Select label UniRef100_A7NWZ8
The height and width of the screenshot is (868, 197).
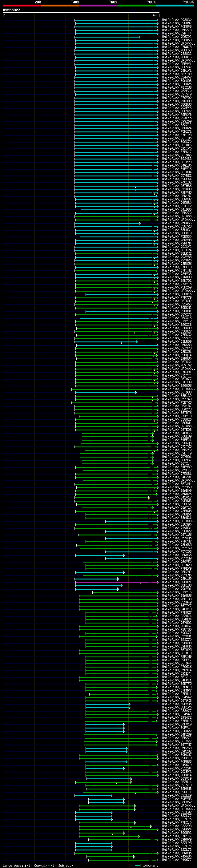177,47
